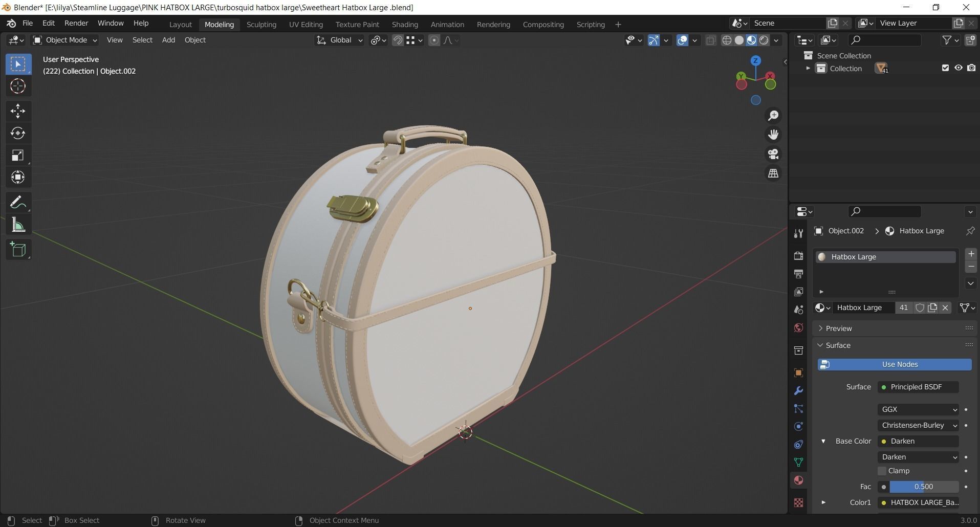Choose the Move tool
The height and width of the screenshot is (527, 980).
18,111
